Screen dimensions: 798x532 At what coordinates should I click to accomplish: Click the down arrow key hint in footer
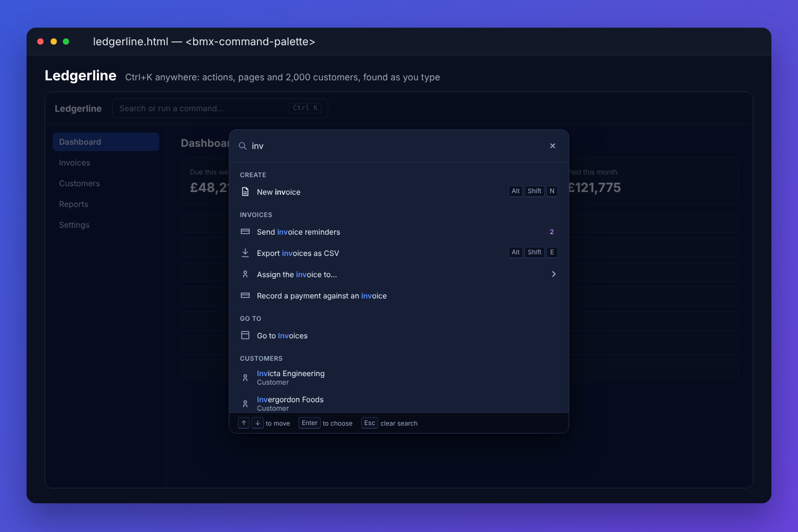coord(257,423)
